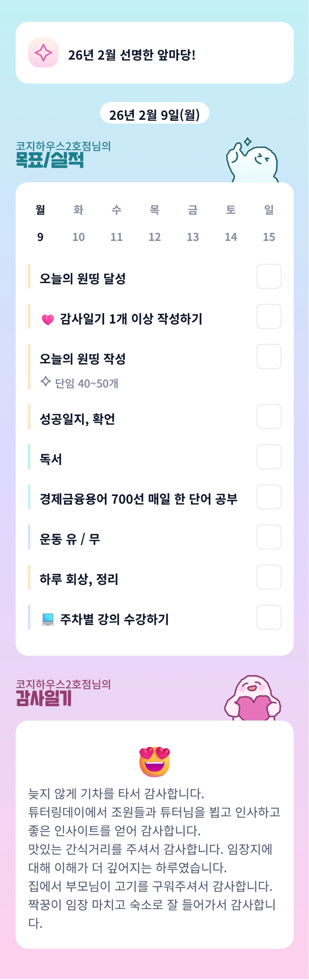Open the 26년 2월 선명한 앞마당! banner

pyautogui.click(x=154, y=53)
